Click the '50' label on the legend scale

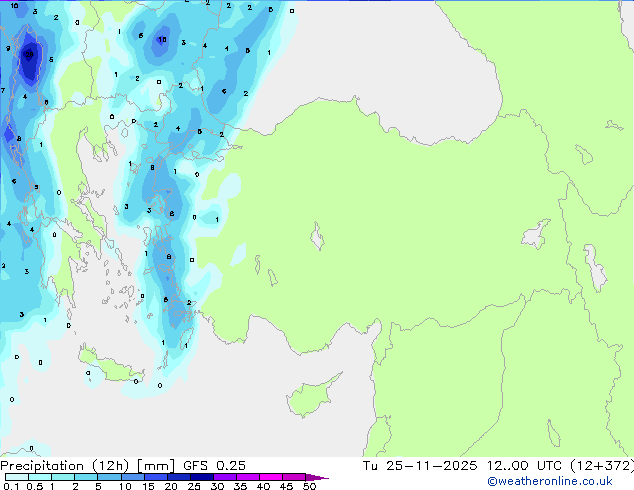[309, 486]
